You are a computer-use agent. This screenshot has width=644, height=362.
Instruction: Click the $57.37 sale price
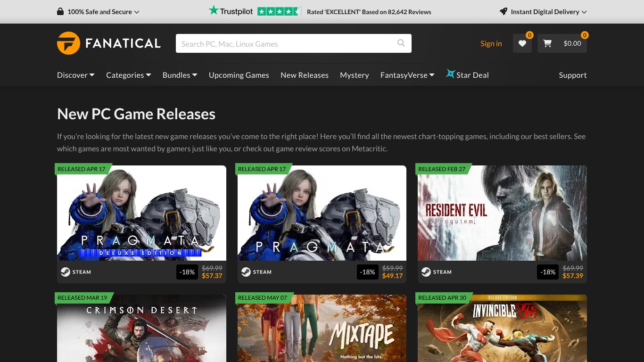click(x=212, y=276)
